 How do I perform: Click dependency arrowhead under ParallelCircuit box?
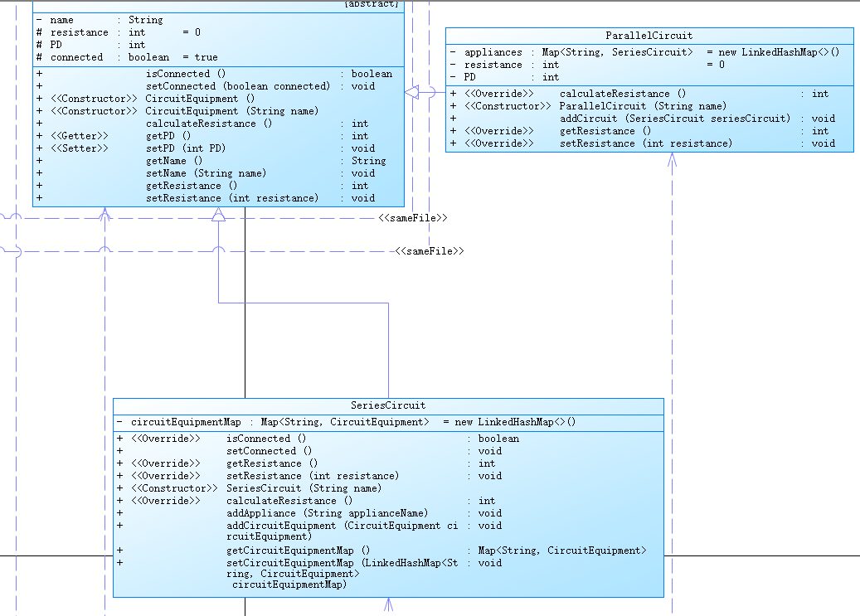tap(672, 160)
